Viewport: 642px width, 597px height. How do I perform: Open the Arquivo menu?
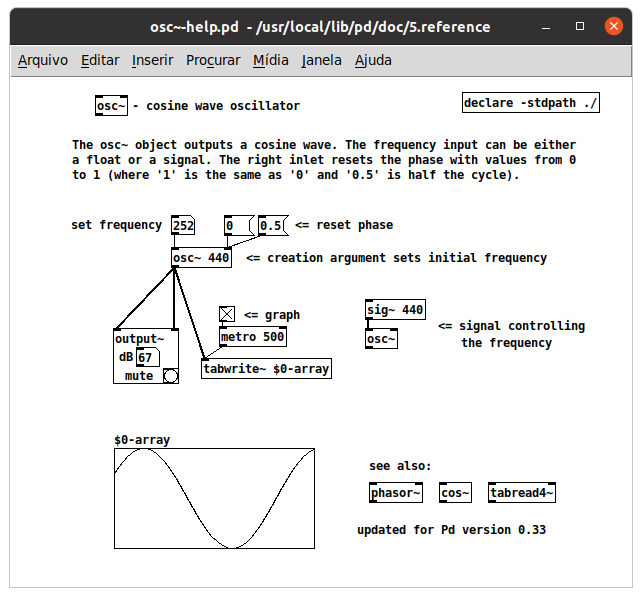pos(43,60)
